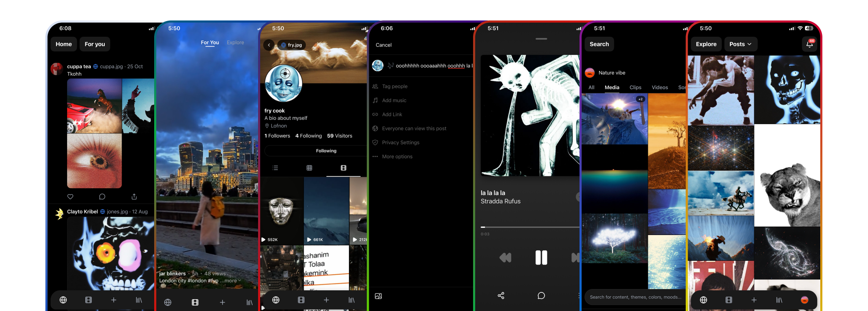868x311 pixels.
Task: Tap plus icon on London video screen
Action: coord(223,302)
